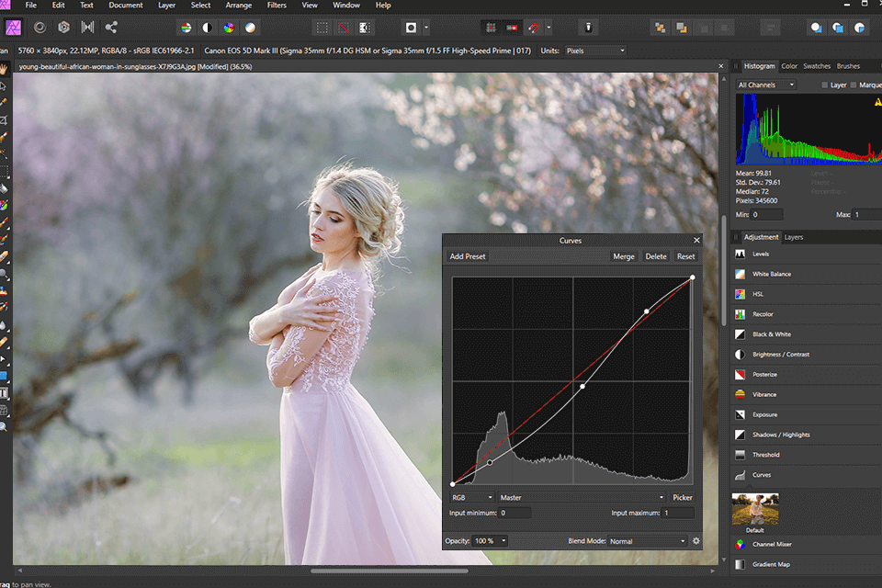This screenshot has width=882, height=588.
Task: Switch to the Photo persona icon
Action: [x=15, y=28]
